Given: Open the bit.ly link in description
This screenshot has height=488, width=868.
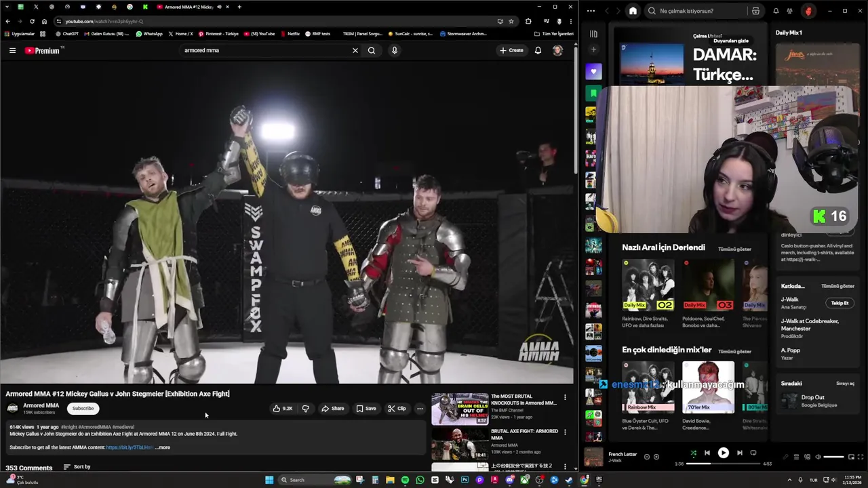Looking at the screenshot, I should pyautogui.click(x=129, y=447).
